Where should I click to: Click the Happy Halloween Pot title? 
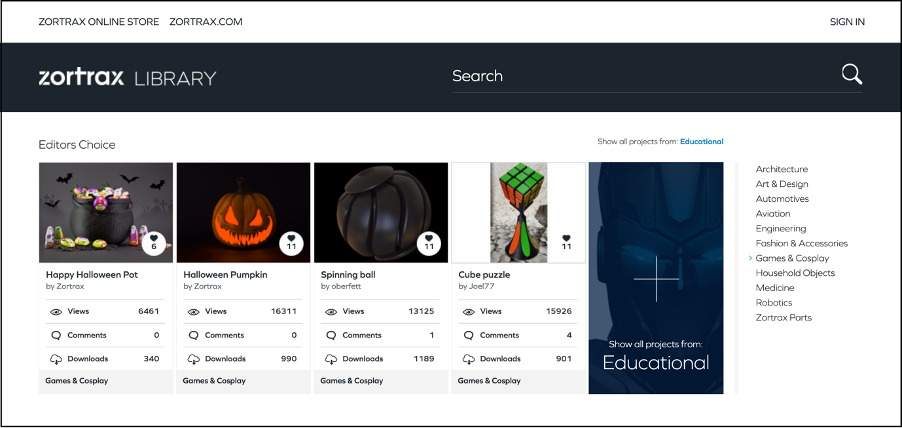[91, 275]
